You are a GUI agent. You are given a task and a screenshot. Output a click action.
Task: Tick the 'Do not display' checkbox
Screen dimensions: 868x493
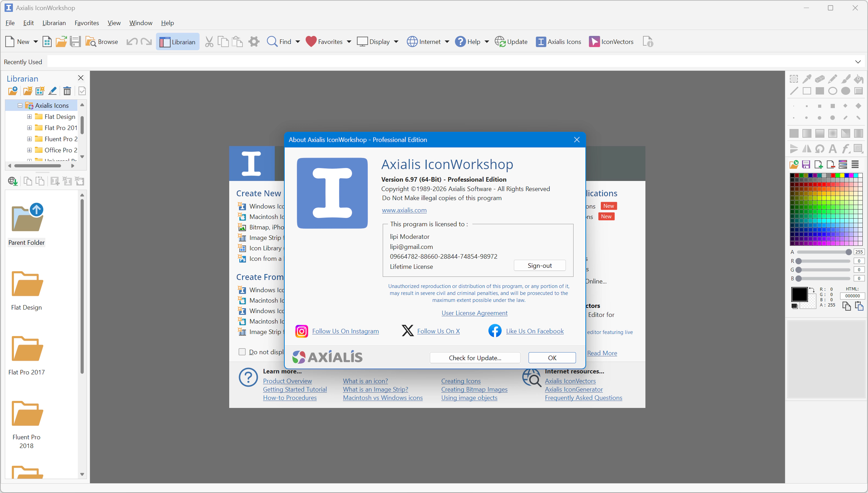(242, 352)
